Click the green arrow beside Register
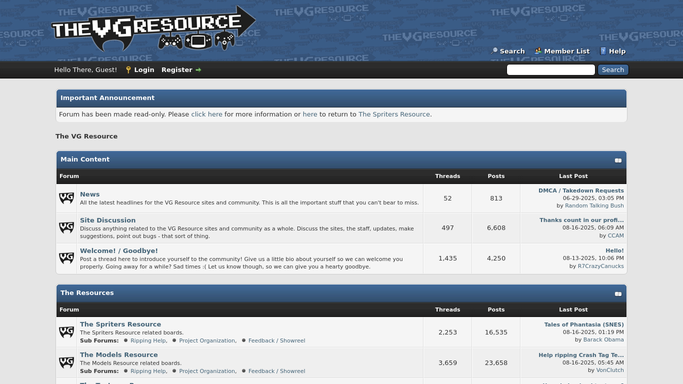This screenshot has height=384, width=683. point(198,70)
